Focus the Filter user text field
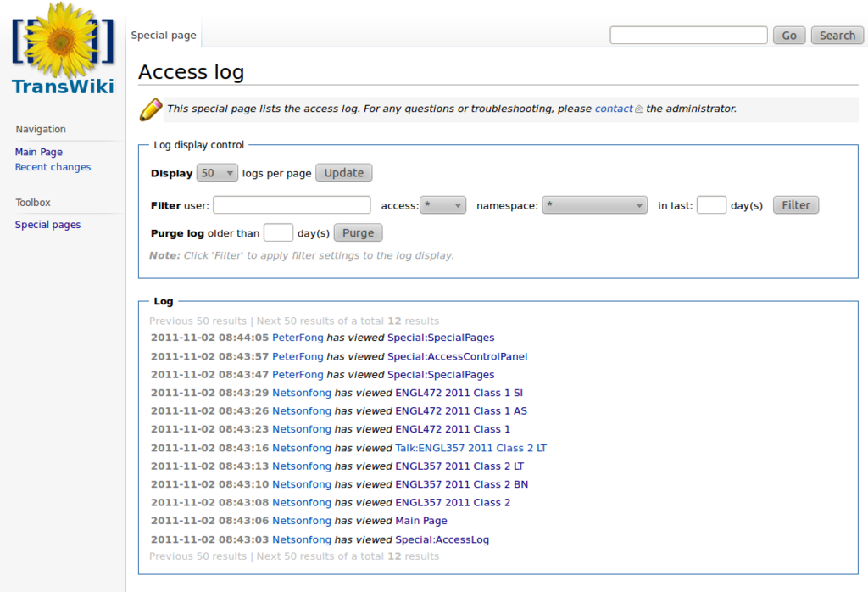 pyautogui.click(x=292, y=205)
